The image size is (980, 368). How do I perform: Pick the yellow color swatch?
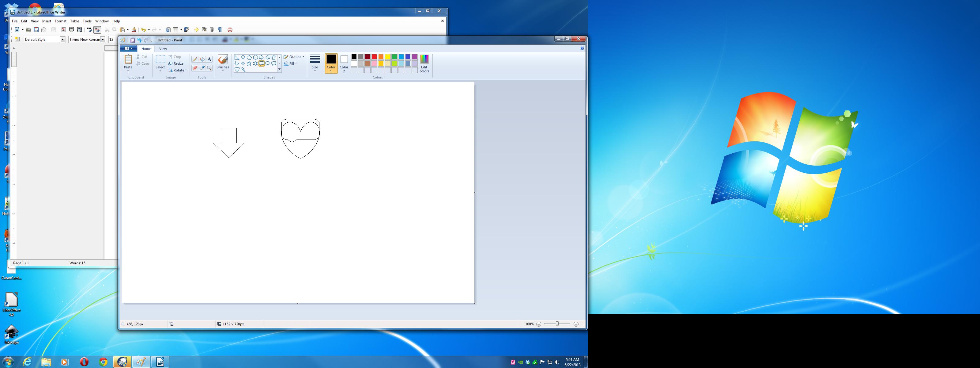point(388,57)
